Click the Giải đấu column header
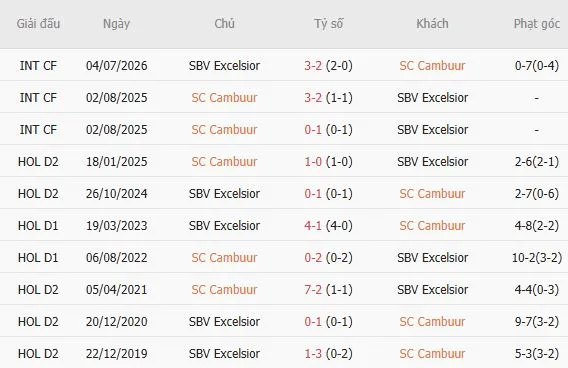Screen dimensions: 568x368 38,24
